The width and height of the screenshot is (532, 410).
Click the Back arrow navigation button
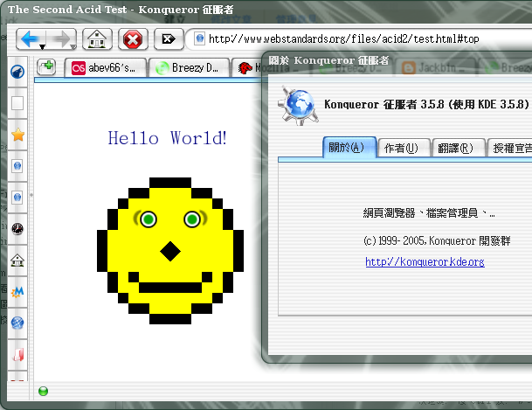point(29,38)
